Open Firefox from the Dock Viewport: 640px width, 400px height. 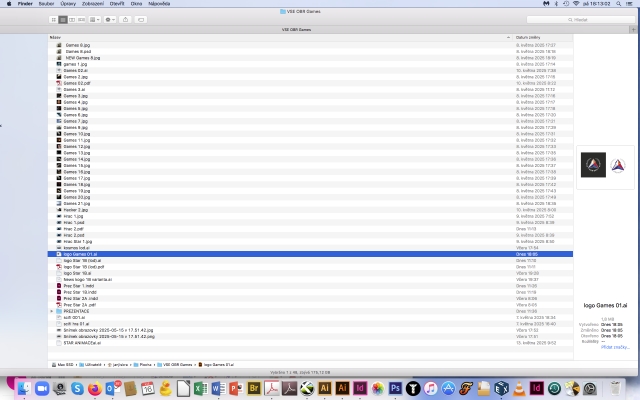click(x=95, y=389)
